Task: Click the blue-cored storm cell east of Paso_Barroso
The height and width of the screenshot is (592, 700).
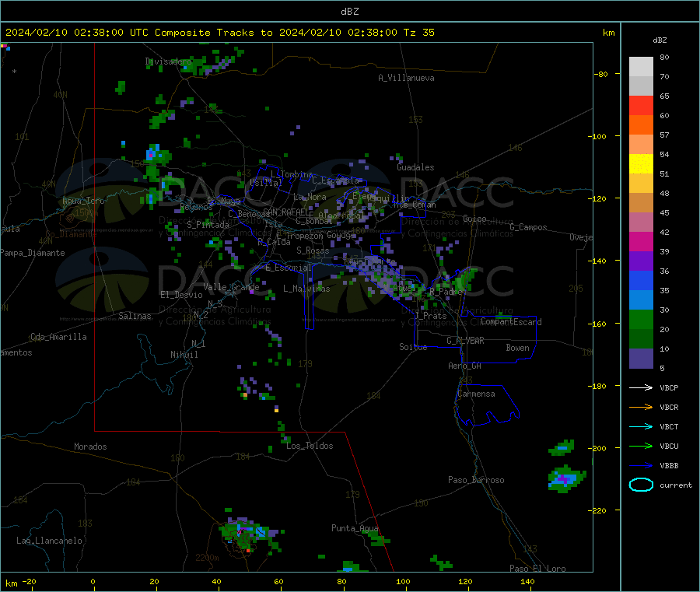Action: pyautogui.click(x=566, y=479)
